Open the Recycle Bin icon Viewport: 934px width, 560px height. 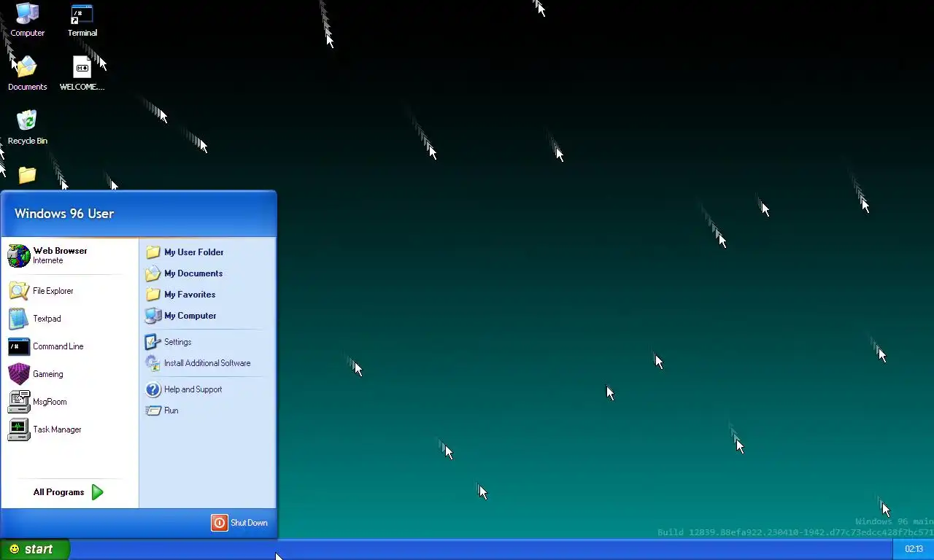pyautogui.click(x=27, y=128)
